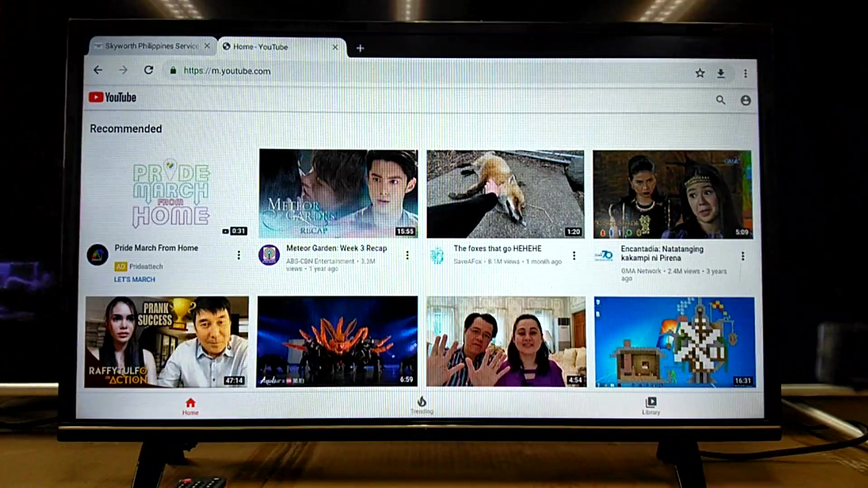The height and width of the screenshot is (488, 868).
Task: Open the SaveAFox channel avatar
Action: (437, 255)
